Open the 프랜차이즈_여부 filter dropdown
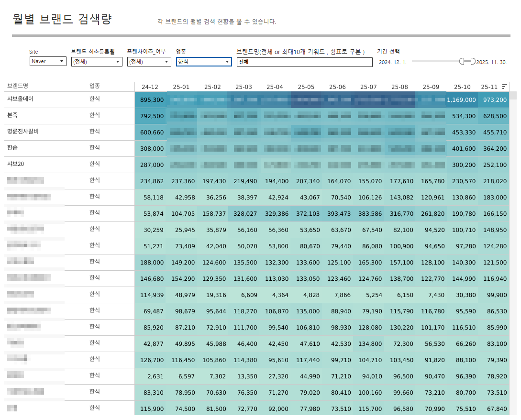 click(149, 62)
